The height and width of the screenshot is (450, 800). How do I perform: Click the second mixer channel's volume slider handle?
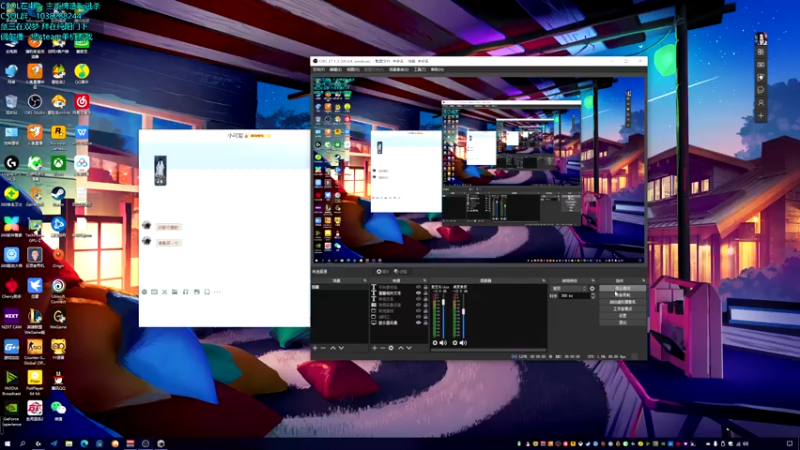click(x=463, y=311)
